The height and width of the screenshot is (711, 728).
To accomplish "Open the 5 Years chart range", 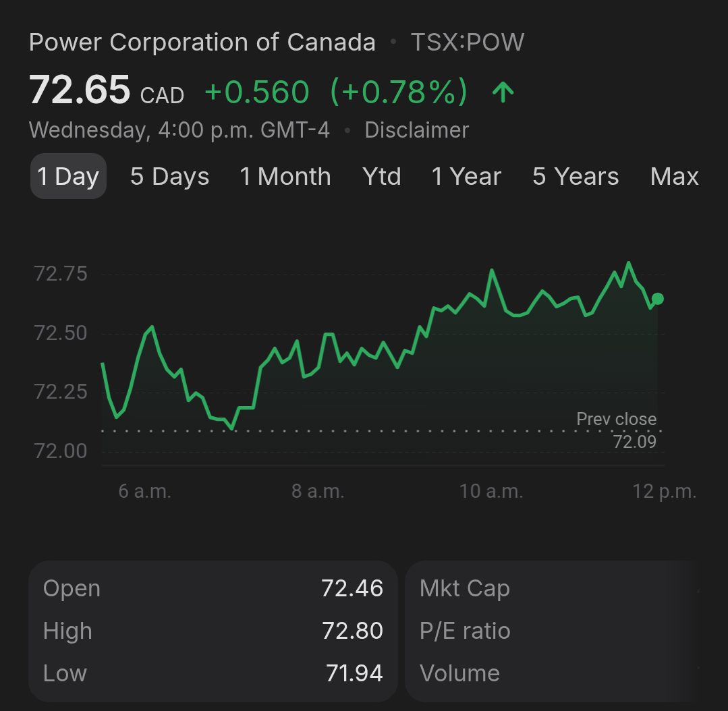I will coord(576,177).
